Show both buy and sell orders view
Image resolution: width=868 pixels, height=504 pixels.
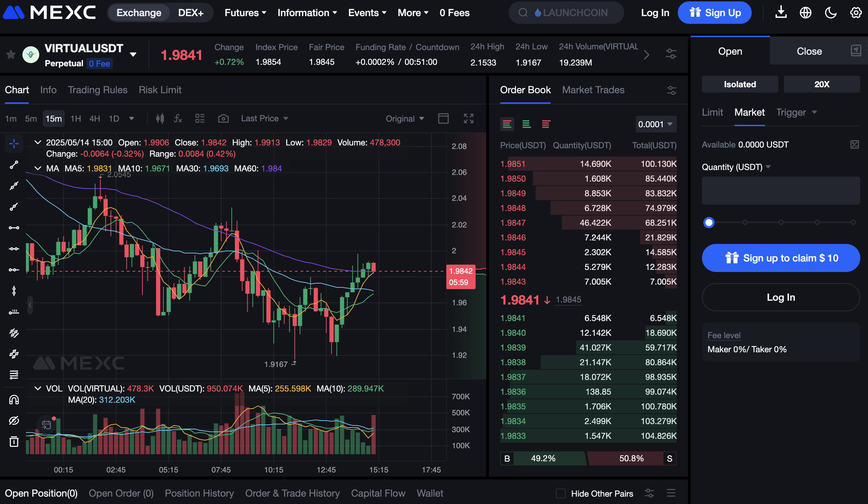point(507,124)
